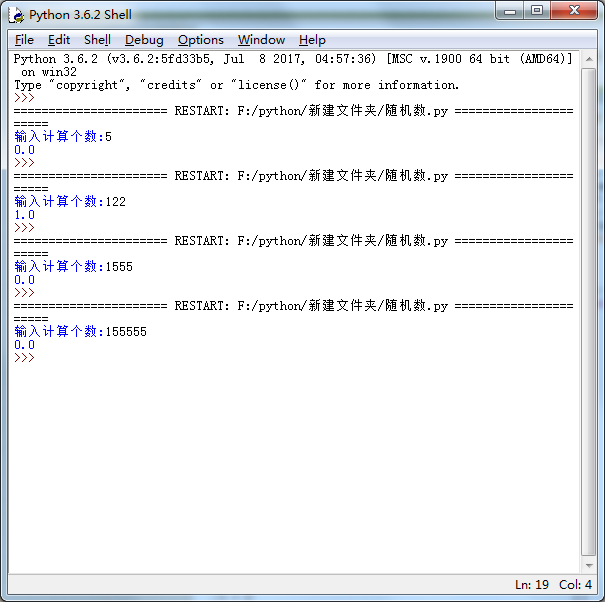The width and height of the screenshot is (605, 602).
Task: Click the 'Type copyright, credits' line
Action: pos(237,85)
